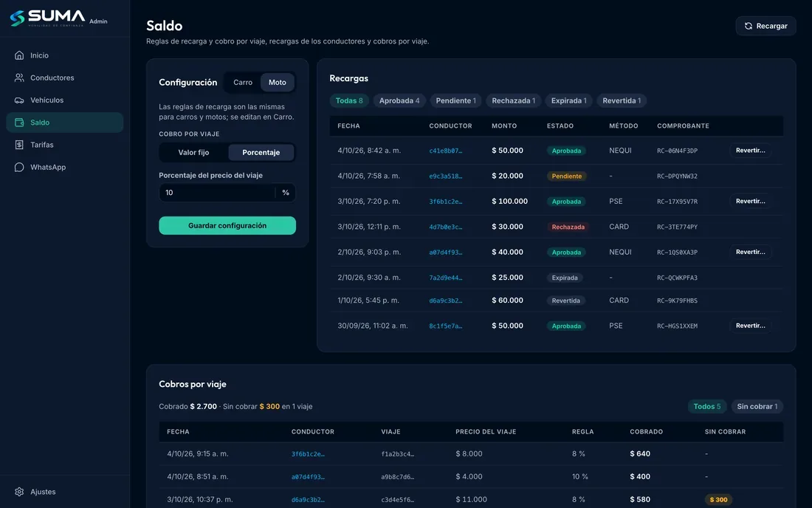The image size is (812, 508).
Task: Filter recargas by Pendiente 1
Action: tap(455, 100)
